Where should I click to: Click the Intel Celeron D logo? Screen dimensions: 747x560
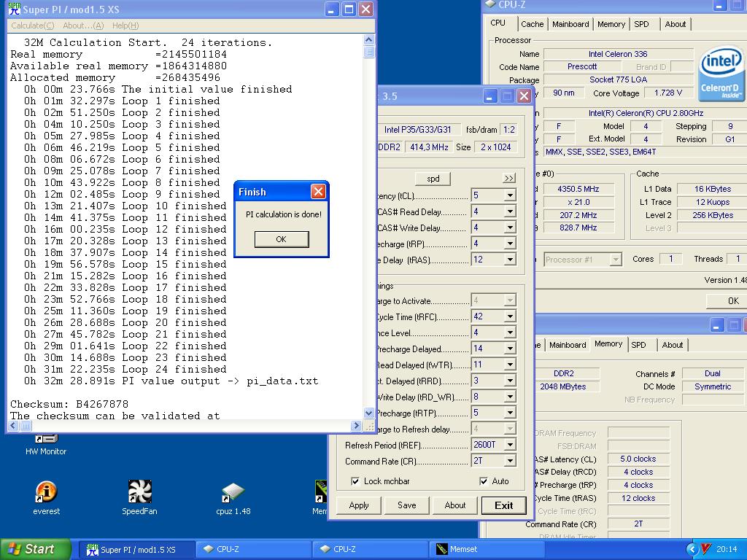(721, 74)
